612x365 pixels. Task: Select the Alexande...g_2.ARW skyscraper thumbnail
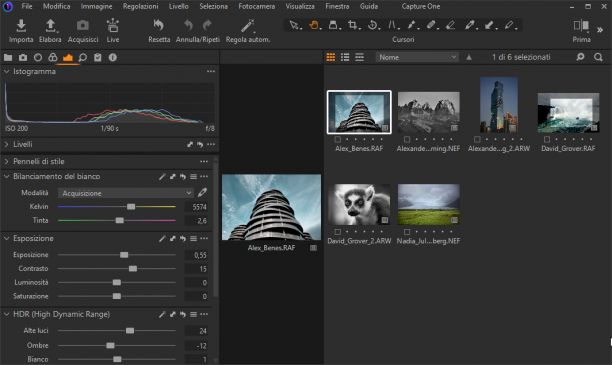499,105
